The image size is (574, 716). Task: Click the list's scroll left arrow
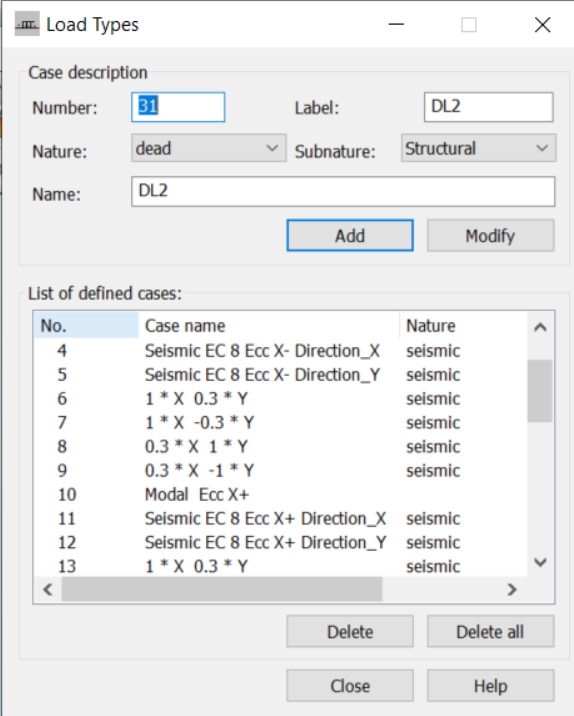(47, 590)
